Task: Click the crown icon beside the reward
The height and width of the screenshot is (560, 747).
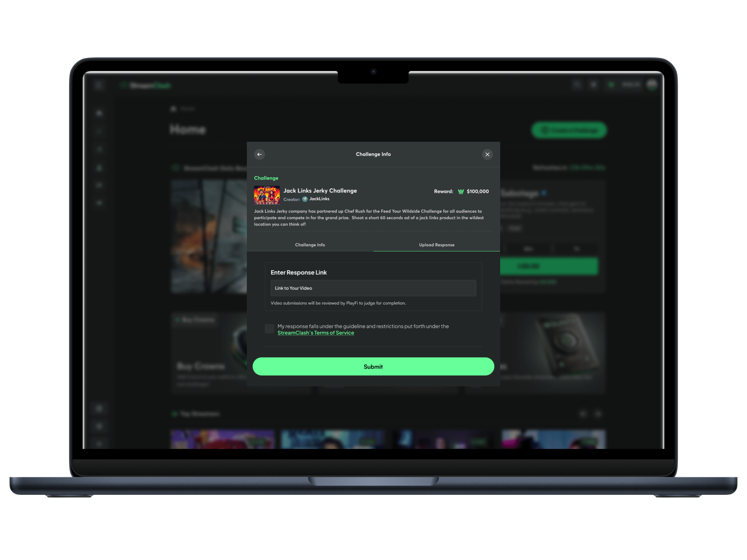Action: click(x=461, y=191)
